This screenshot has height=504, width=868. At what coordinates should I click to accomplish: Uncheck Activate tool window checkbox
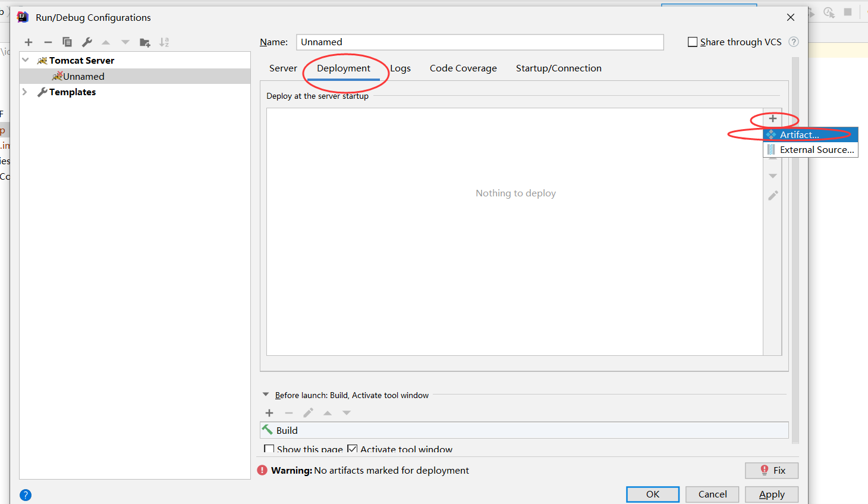(353, 449)
